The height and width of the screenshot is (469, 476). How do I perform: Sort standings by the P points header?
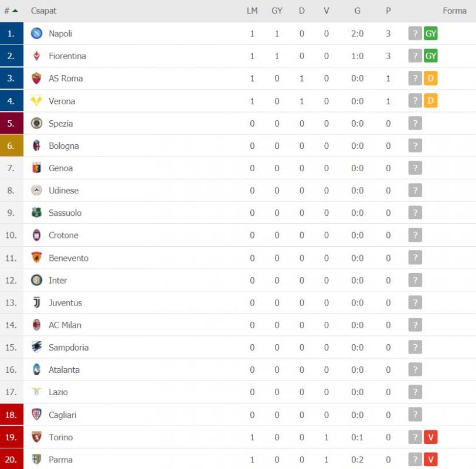[388, 11]
